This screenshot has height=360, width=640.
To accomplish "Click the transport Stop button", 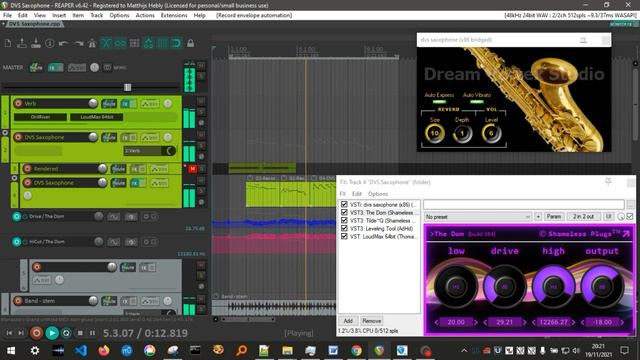I will click(x=80, y=333).
